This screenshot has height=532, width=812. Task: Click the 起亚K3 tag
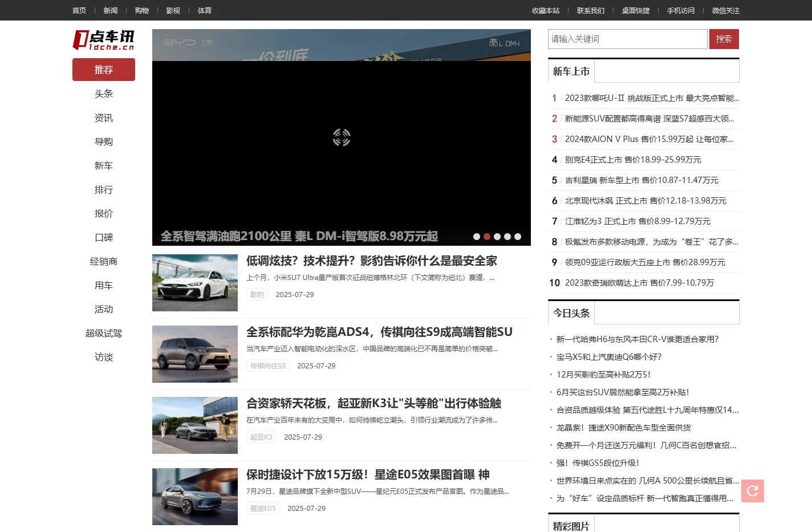point(261,437)
